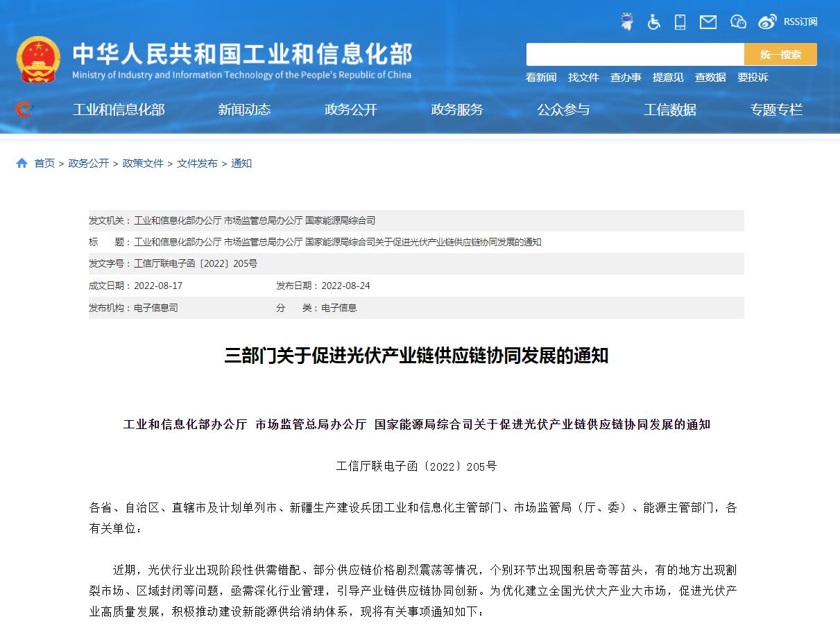Click the red gear logo beside navigation
840x628 pixels.
coord(24,110)
